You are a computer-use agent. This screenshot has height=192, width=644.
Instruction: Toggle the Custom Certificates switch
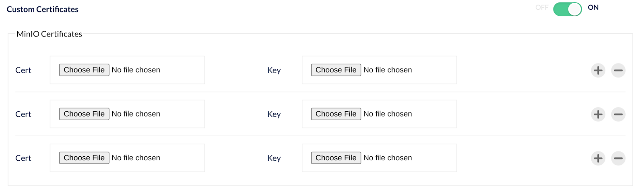pyautogui.click(x=567, y=9)
